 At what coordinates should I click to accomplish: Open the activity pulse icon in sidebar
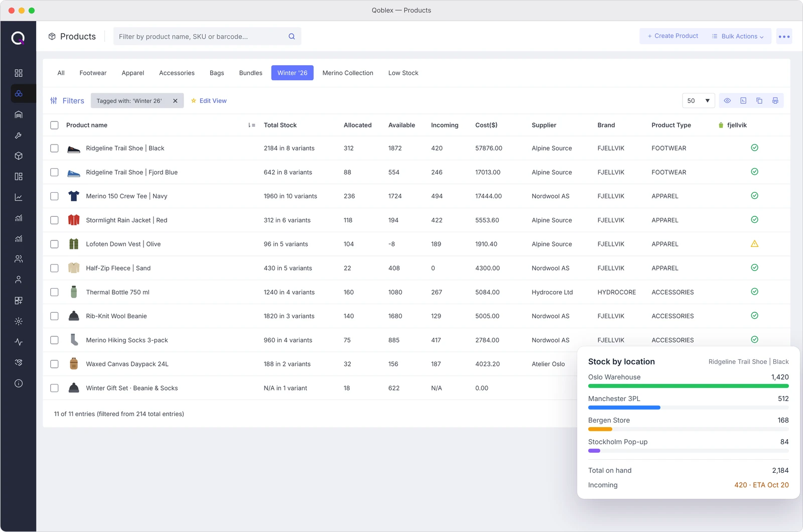click(19, 342)
